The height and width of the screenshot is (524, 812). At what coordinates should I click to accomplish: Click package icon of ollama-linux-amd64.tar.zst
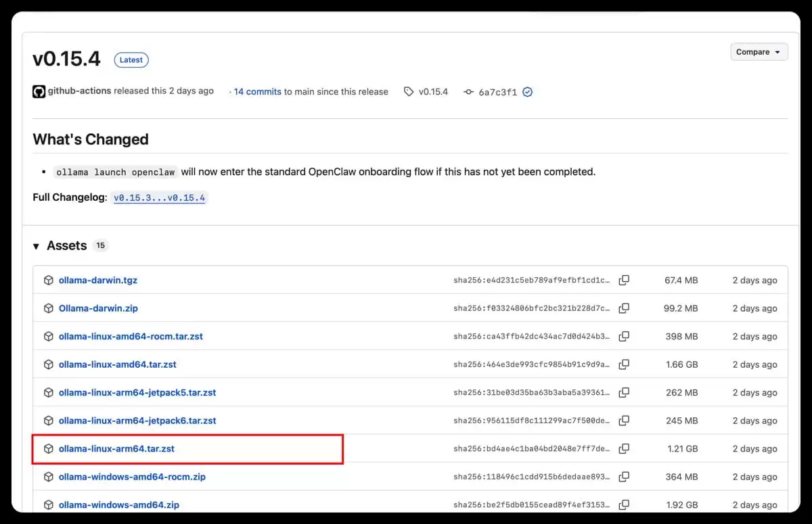(49, 364)
